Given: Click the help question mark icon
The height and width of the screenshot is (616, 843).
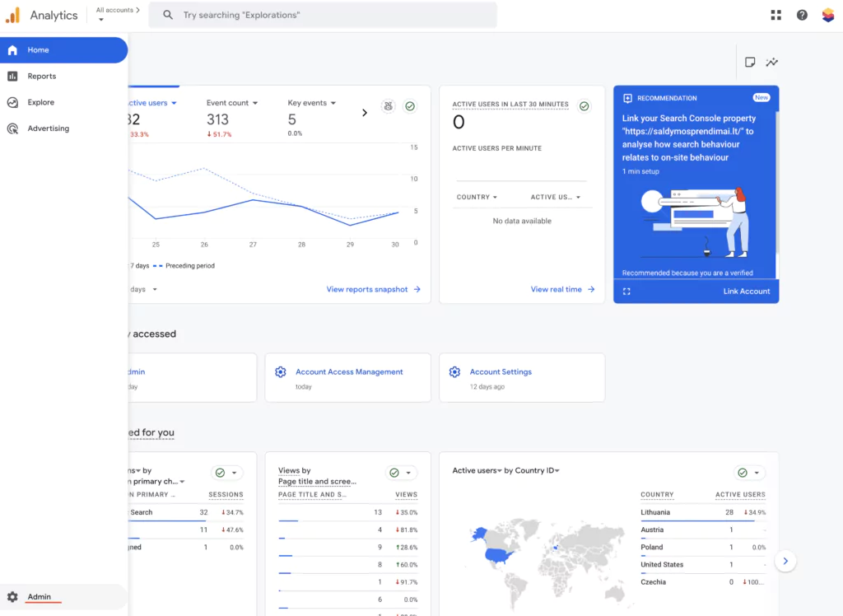Looking at the screenshot, I should [x=802, y=15].
